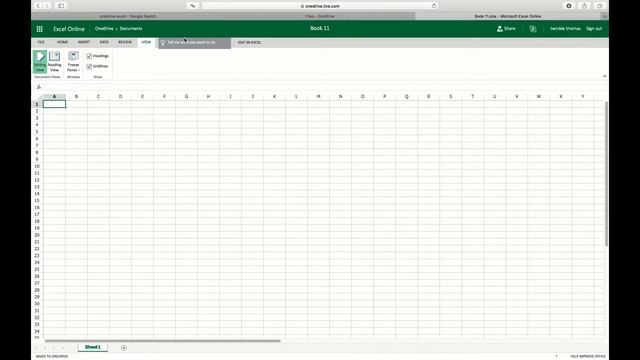Open Safari share icon
The width and height of the screenshot is (640, 360).
(x=584, y=6)
